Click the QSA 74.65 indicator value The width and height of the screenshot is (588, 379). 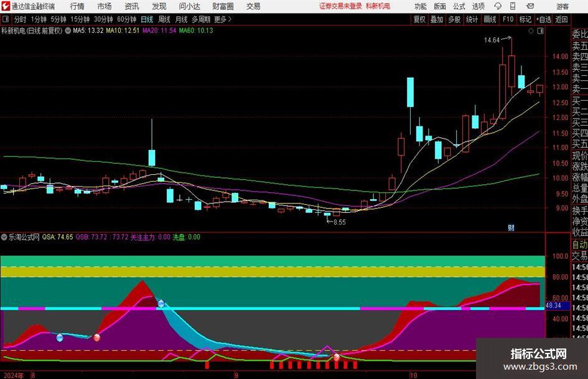57,237
